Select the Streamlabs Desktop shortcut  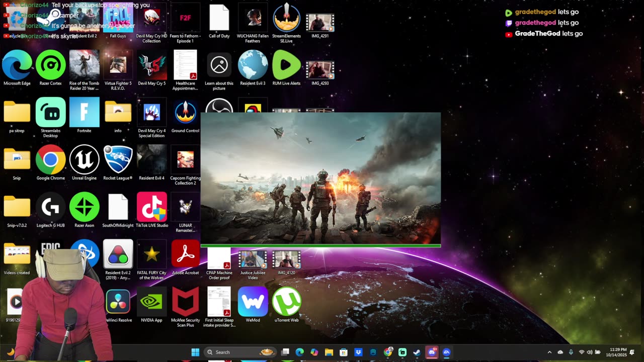pyautogui.click(x=51, y=118)
